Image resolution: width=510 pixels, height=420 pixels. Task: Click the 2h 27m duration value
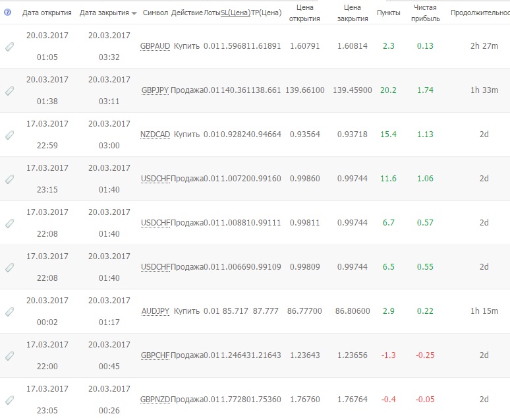point(484,46)
